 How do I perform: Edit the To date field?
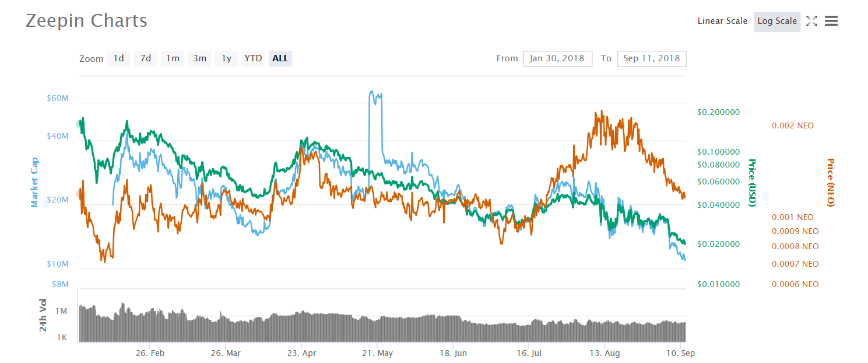(x=652, y=58)
